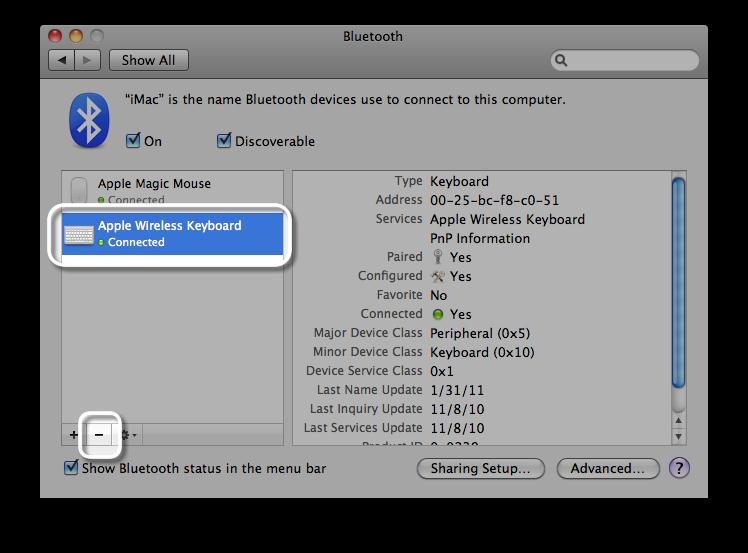Viewport: 748px width, 553px height.
Task: Click the details pane blue scrollbar thumb
Action: [679, 280]
